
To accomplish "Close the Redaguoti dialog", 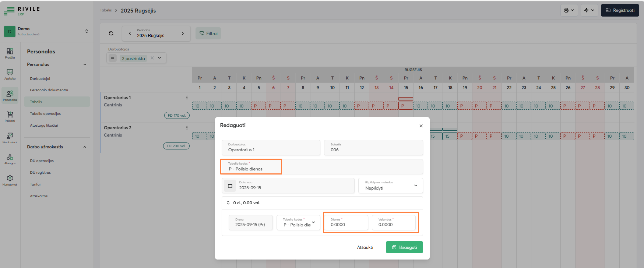I will (x=421, y=126).
